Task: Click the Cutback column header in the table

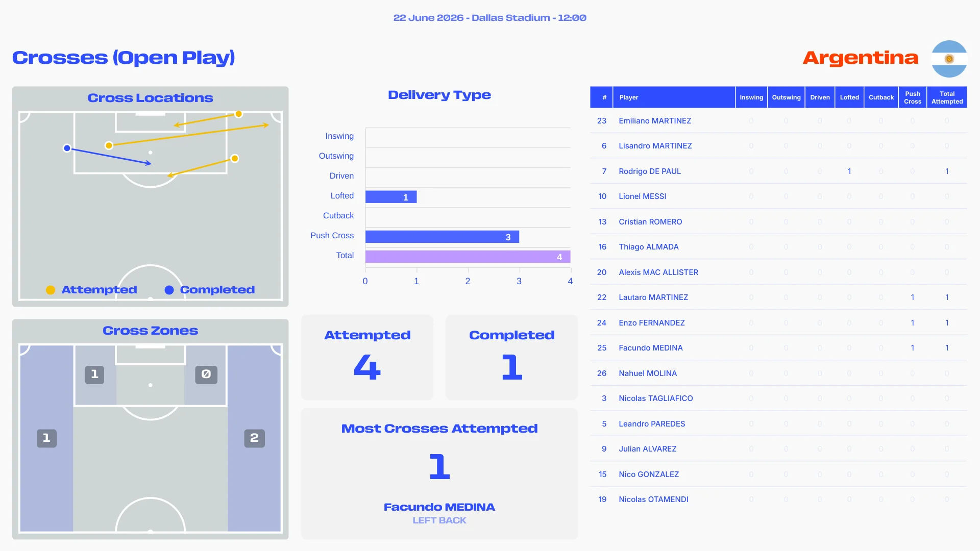Action: point(881,97)
